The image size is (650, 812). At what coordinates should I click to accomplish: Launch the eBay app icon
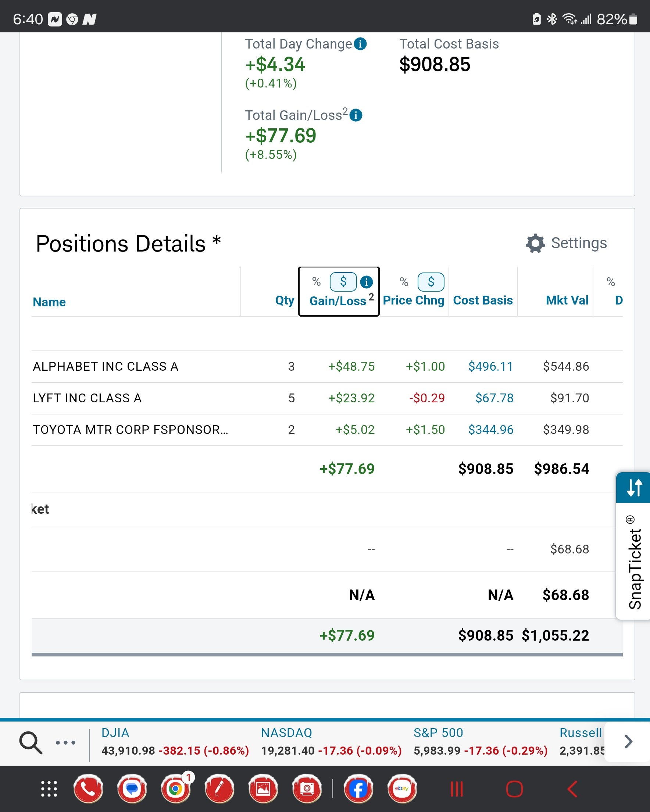click(x=402, y=789)
